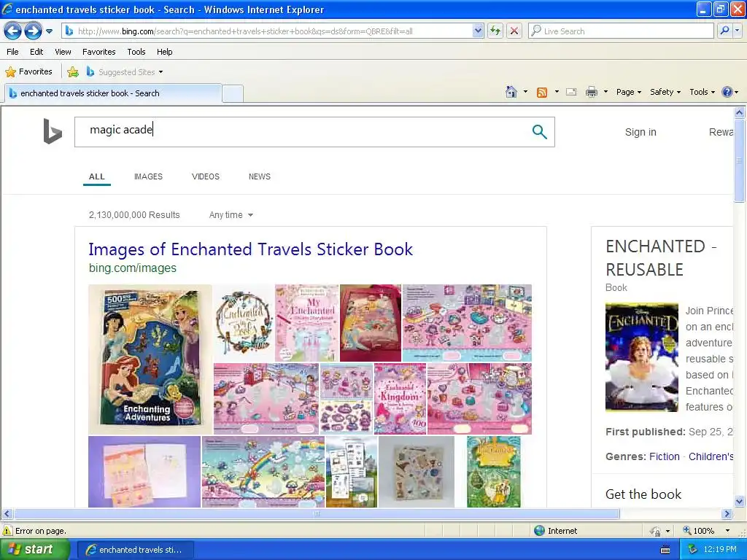Go back with the browser Back arrow

pos(13,31)
